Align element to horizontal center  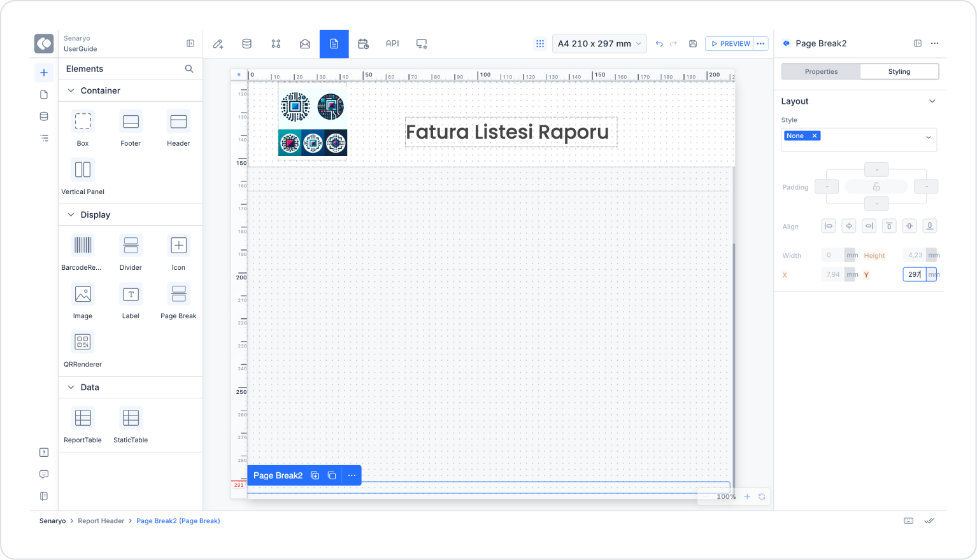coord(849,226)
